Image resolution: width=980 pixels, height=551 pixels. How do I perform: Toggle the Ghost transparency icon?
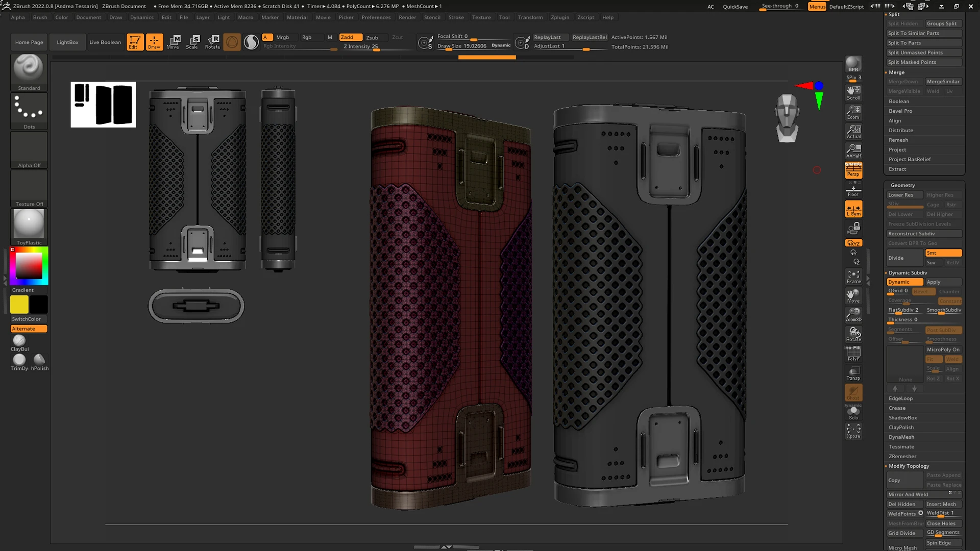[x=853, y=393]
